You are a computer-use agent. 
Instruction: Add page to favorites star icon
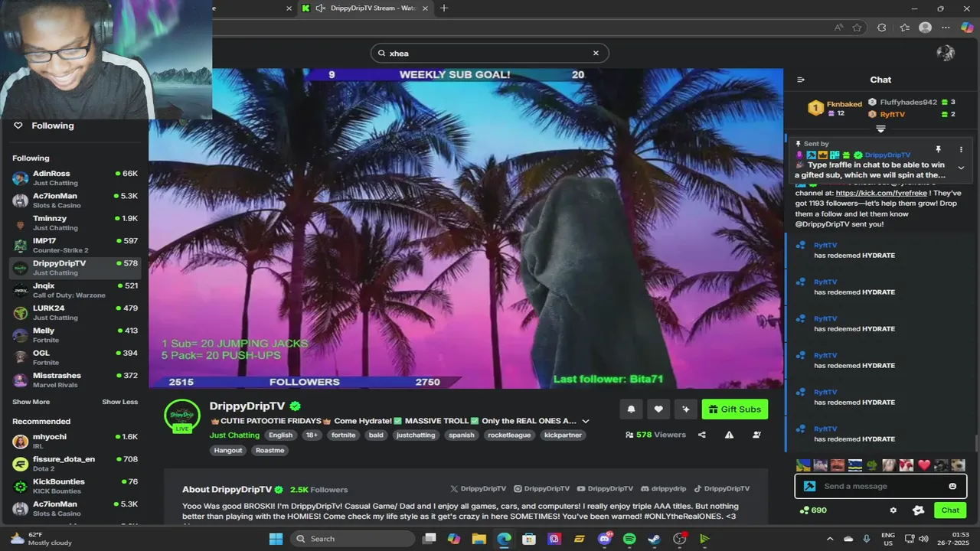point(857,28)
